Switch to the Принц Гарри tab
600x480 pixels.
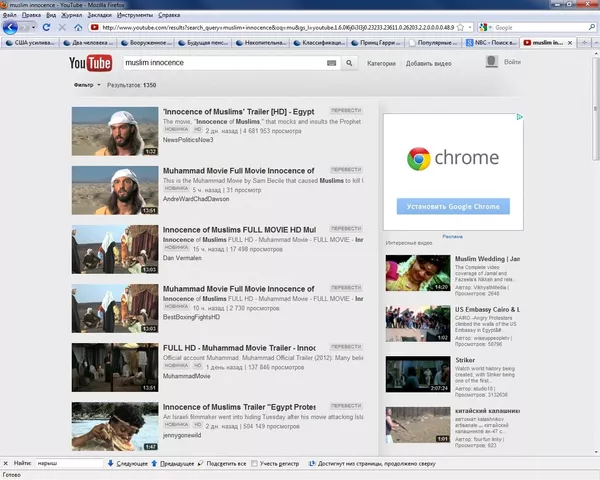(375, 42)
